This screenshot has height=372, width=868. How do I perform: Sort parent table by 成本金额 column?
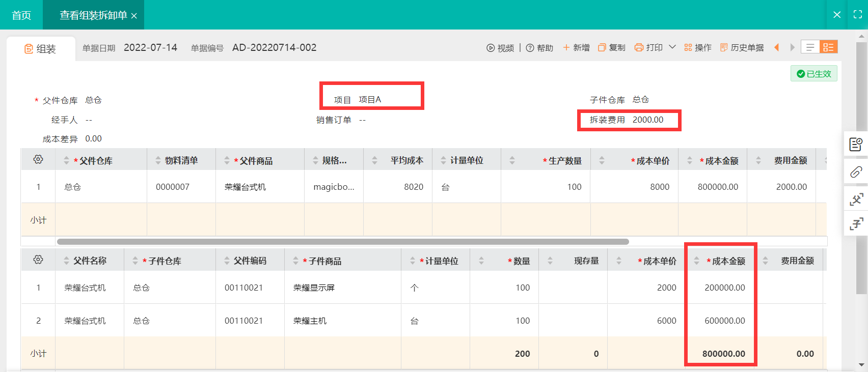coord(690,160)
